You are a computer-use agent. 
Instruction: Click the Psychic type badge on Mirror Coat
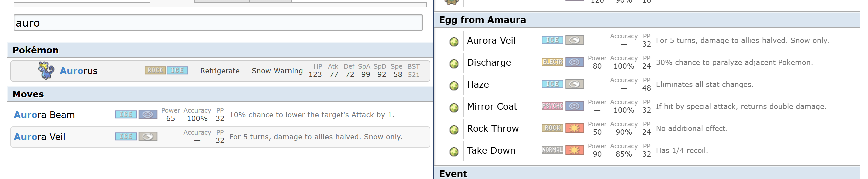pyautogui.click(x=552, y=106)
